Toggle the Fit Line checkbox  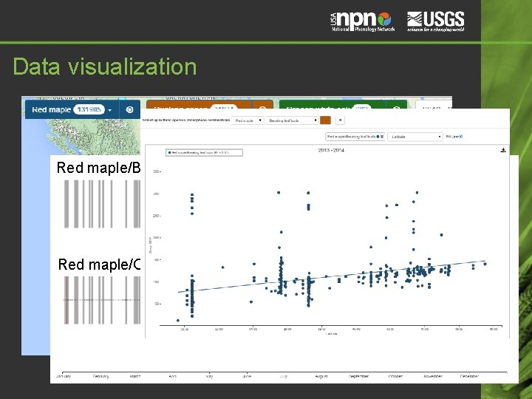[461, 137]
